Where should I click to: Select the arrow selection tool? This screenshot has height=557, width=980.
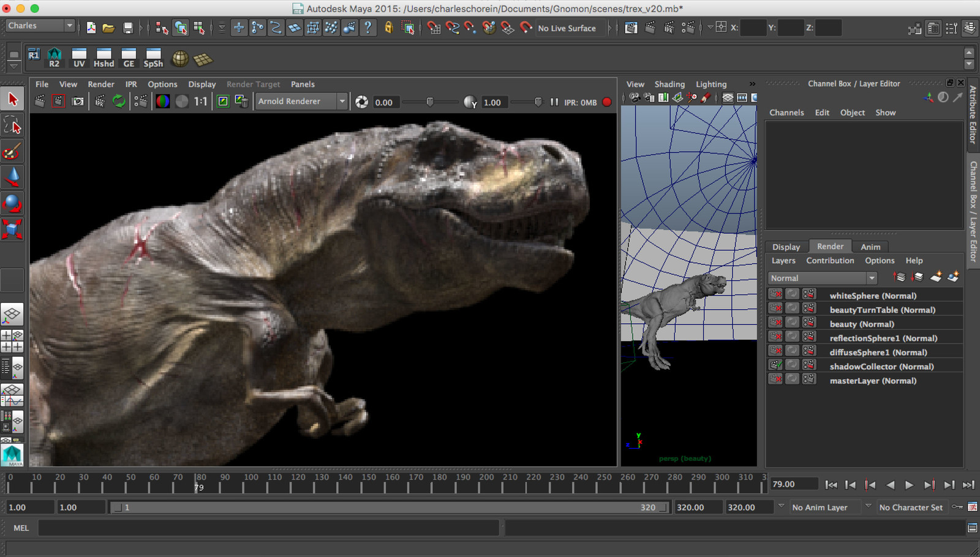point(13,98)
